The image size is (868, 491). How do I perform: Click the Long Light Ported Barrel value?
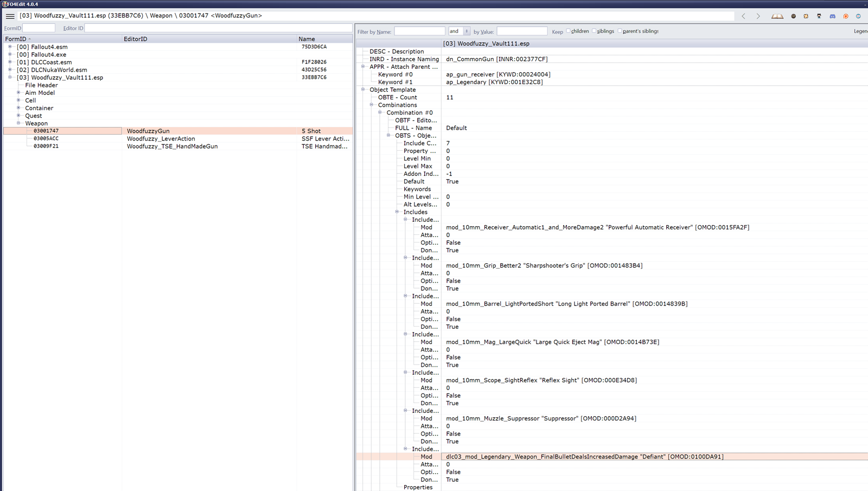point(566,304)
